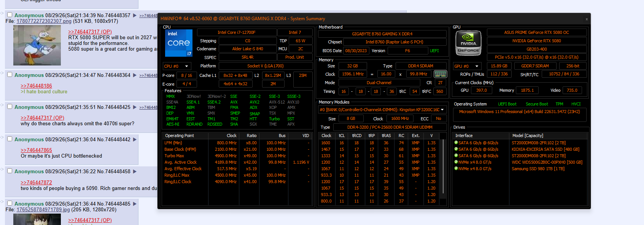Image resolution: width=644 pixels, height=225 pixels.
Task: Click the DDR4-3200 / PC4-25600 module type field
Action: click(390, 128)
